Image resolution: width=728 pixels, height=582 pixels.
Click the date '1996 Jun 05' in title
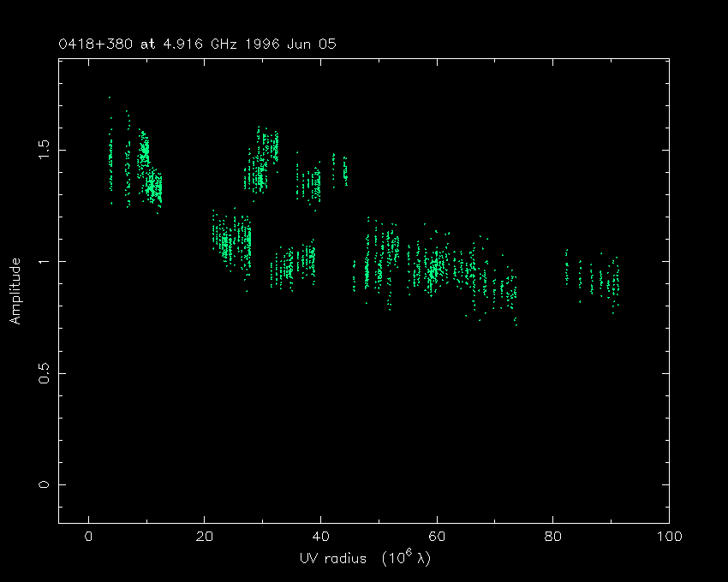tap(294, 44)
